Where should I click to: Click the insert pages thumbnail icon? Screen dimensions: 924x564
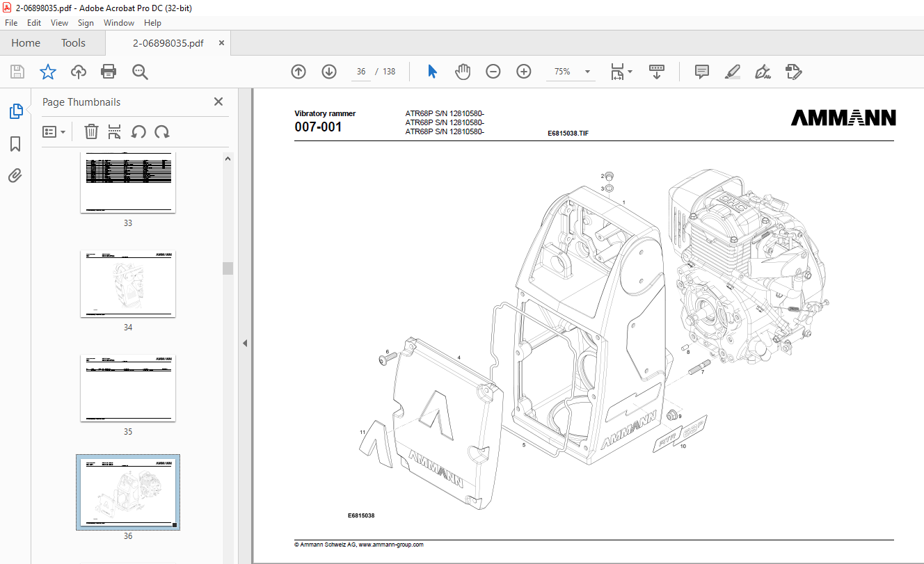click(115, 131)
